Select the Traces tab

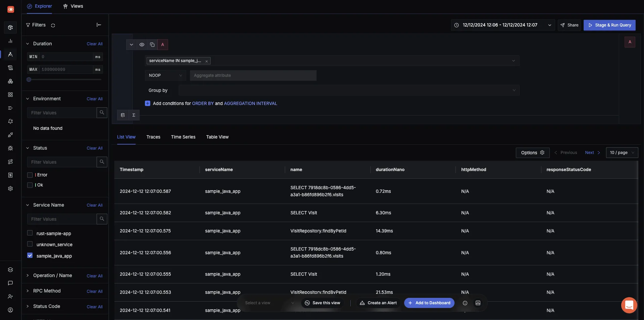click(153, 137)
